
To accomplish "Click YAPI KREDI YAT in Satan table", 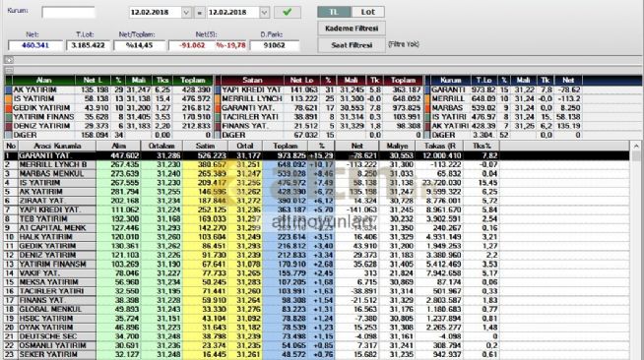I will click(252, 90).
